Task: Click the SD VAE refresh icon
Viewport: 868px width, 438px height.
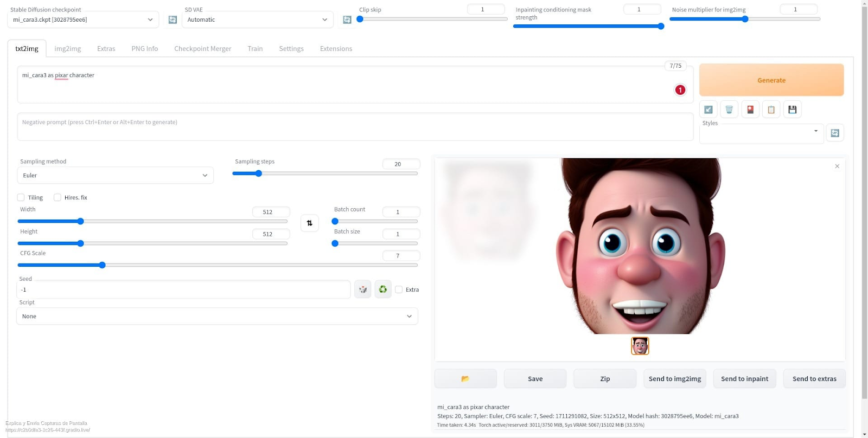Action: (x=347, y=20)
